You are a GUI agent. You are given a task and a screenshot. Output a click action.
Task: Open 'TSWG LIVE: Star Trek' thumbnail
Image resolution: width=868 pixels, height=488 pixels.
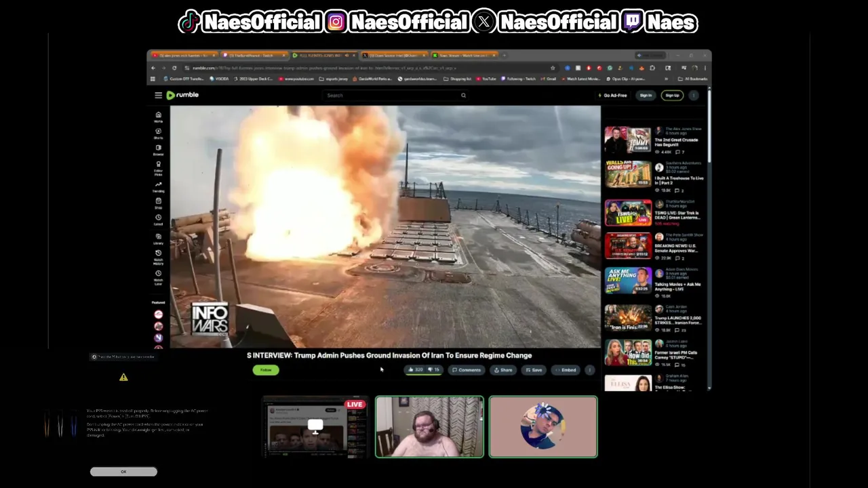coord(628,213)
